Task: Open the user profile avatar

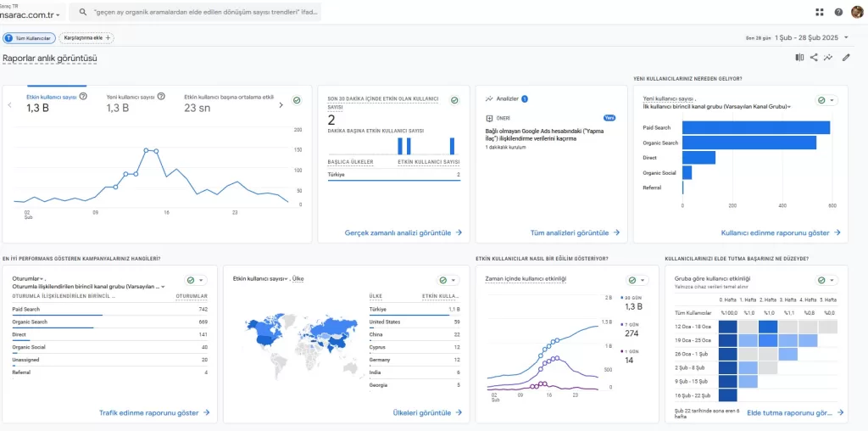Action: coord(857,12)
